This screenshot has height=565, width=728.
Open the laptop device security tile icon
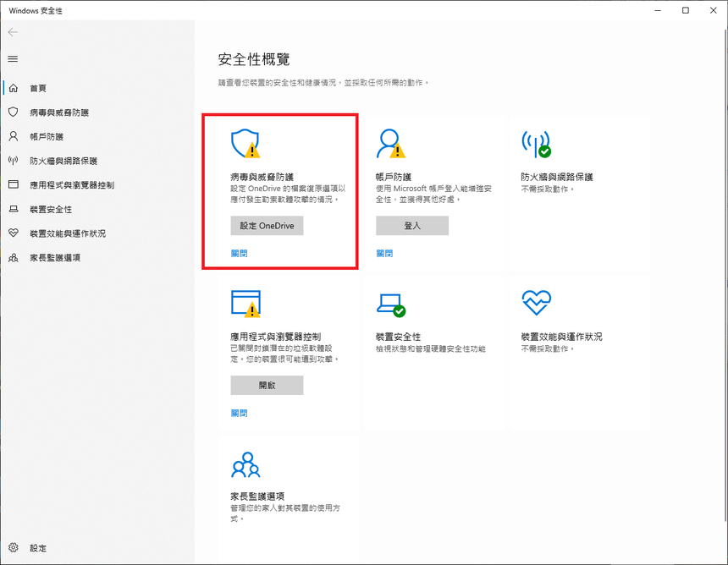pyautogui.click(x=391, y=304)
